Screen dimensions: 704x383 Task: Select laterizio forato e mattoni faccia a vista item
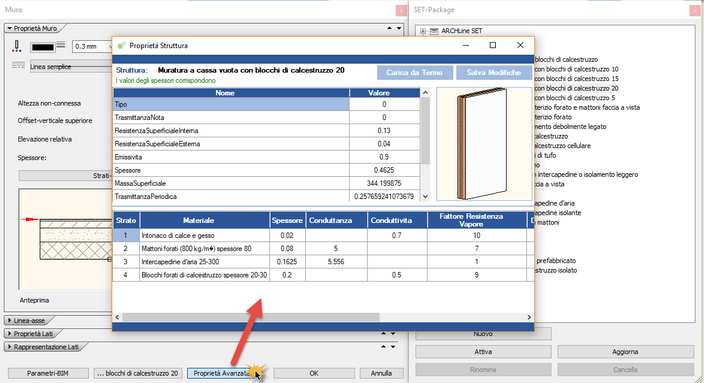587,107
